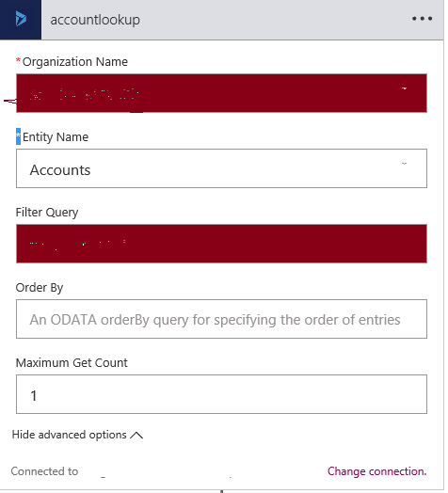Click the Order By label
448x493 pixels.
[x=40, y=288]
